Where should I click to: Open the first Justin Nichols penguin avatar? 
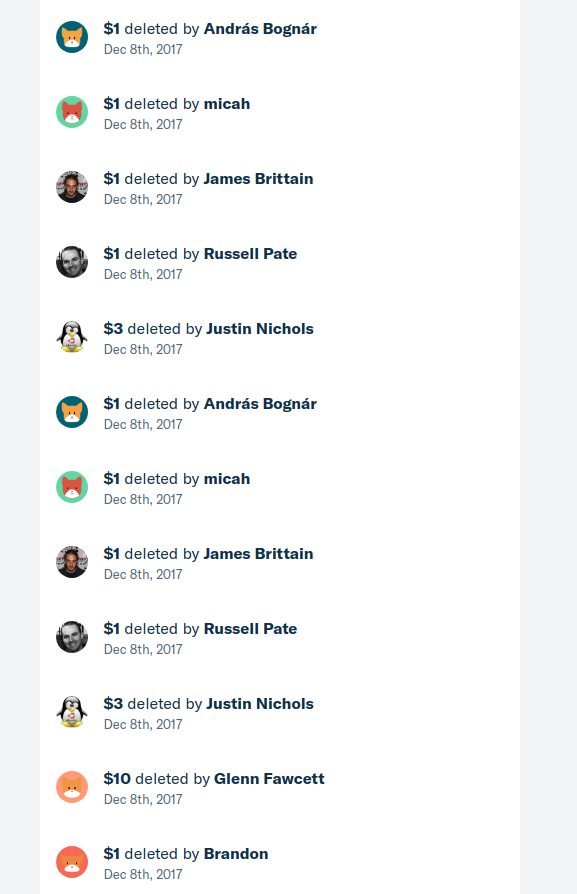[x=72, y=337]
